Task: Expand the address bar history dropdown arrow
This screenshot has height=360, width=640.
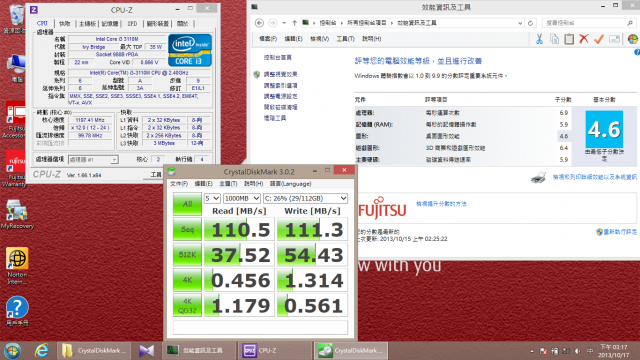Action: coord(520,23)
